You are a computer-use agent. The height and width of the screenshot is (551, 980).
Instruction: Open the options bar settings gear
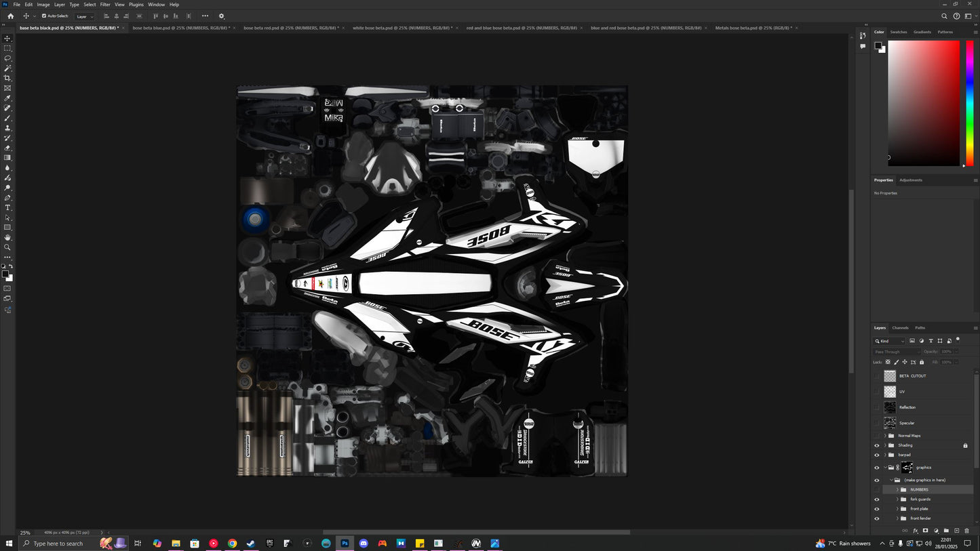(x=221, y=16)
